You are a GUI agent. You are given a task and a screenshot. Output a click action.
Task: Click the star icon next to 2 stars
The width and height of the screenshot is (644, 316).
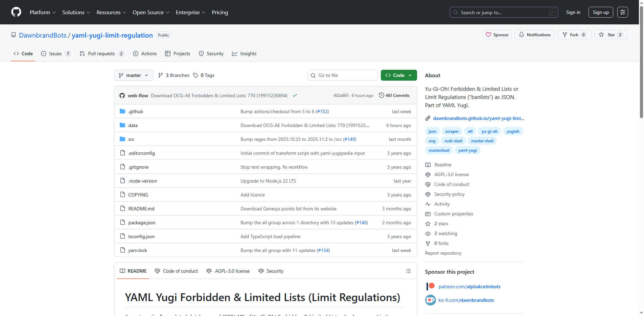point(428,224)
